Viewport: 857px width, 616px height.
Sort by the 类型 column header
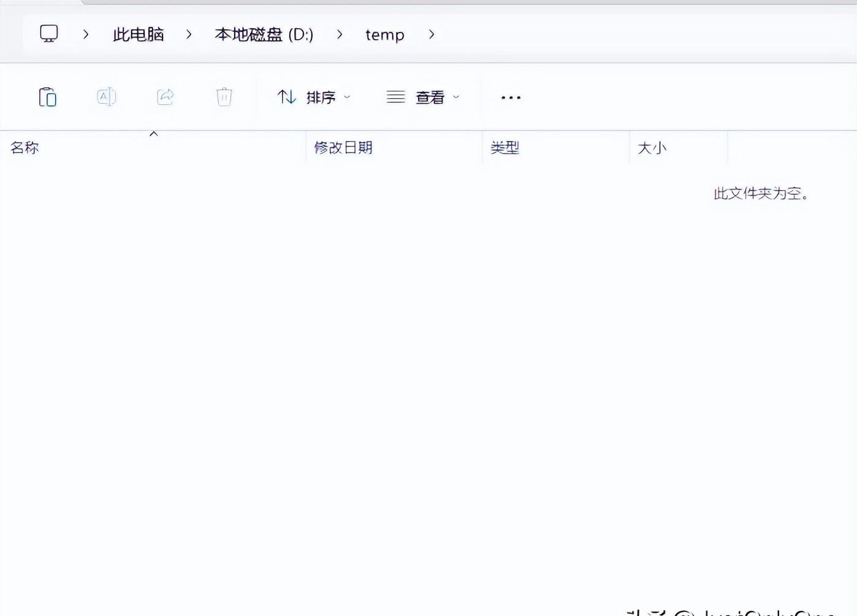[x=556, y=148]
